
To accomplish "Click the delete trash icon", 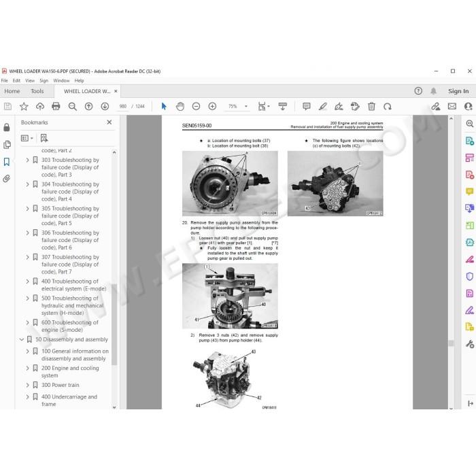I will coord(371,106).
